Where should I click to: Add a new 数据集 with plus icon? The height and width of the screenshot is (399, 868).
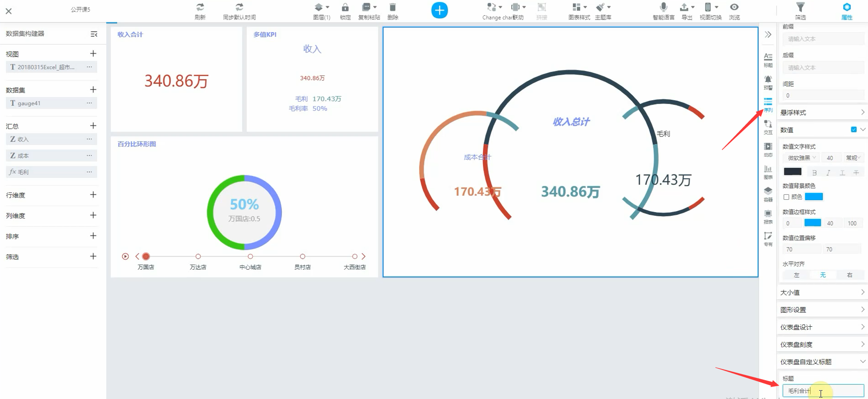click(93, 89)
